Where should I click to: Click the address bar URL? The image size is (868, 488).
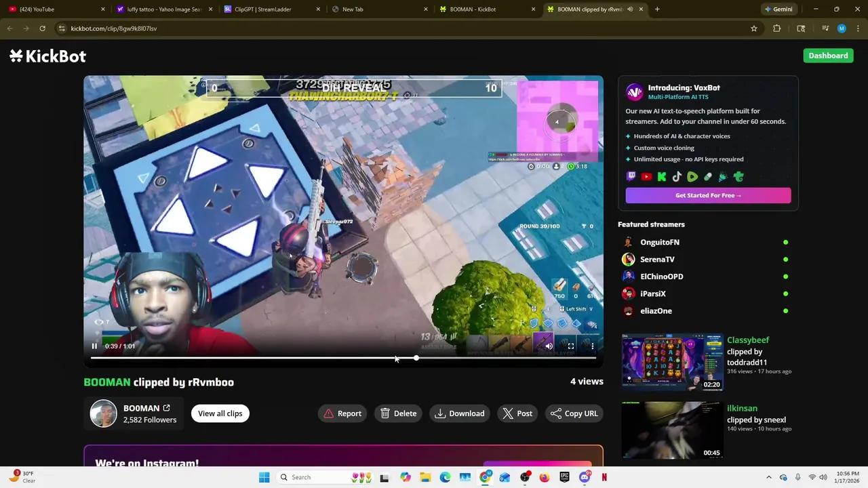coord(113,28)
